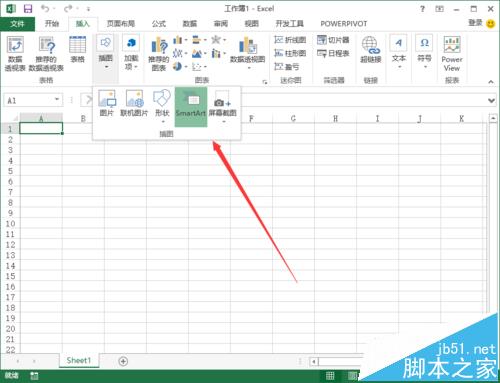
Task: Open the 数据透视图 (PivotChart) button
Action: tap(247, 53)
